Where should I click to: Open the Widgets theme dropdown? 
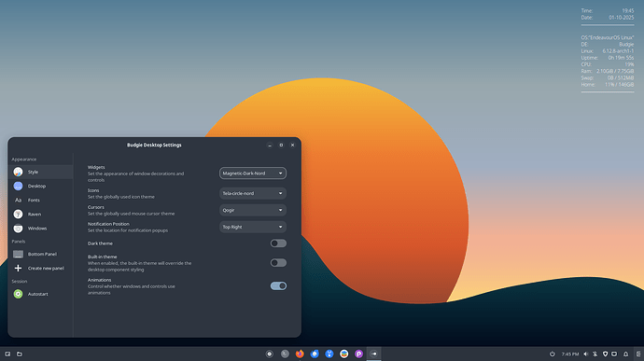click(253, 174)
